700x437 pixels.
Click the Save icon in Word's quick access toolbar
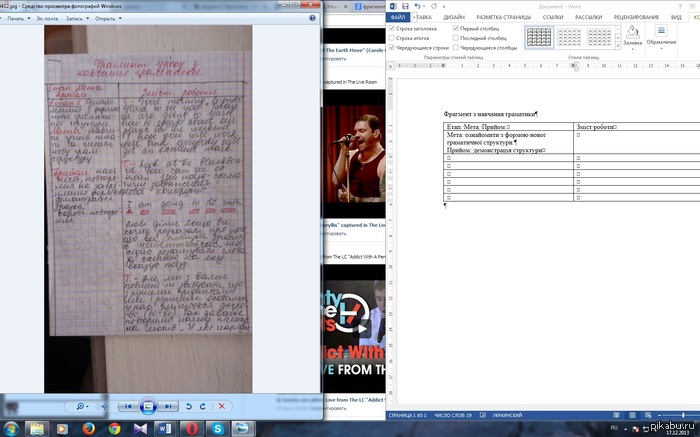406,5
